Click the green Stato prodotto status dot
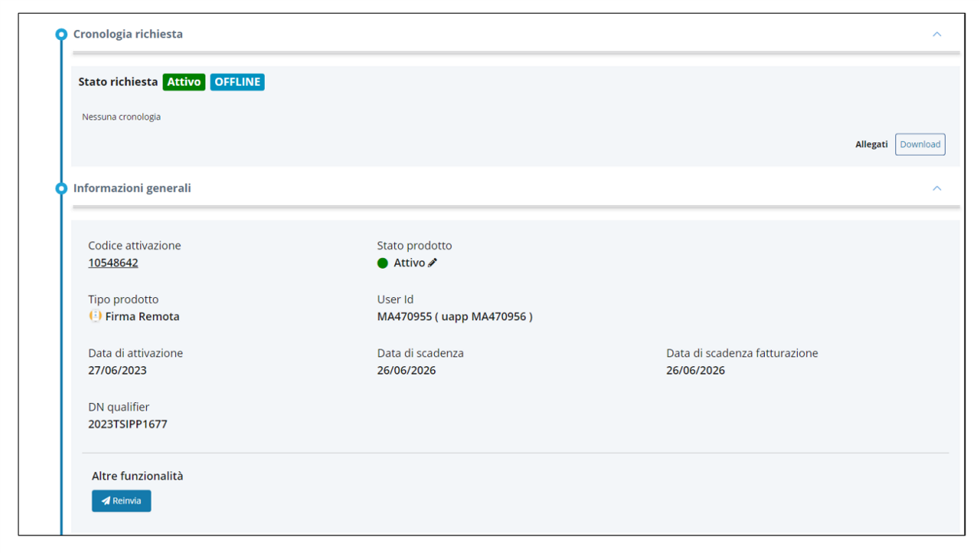 pos(383,263)
